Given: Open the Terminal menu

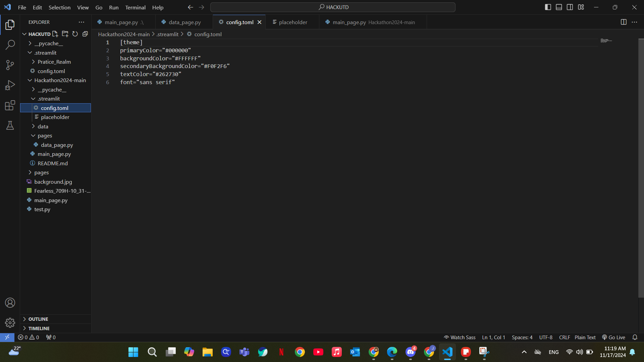Looking at the screenshot, I should click(135, 7).
